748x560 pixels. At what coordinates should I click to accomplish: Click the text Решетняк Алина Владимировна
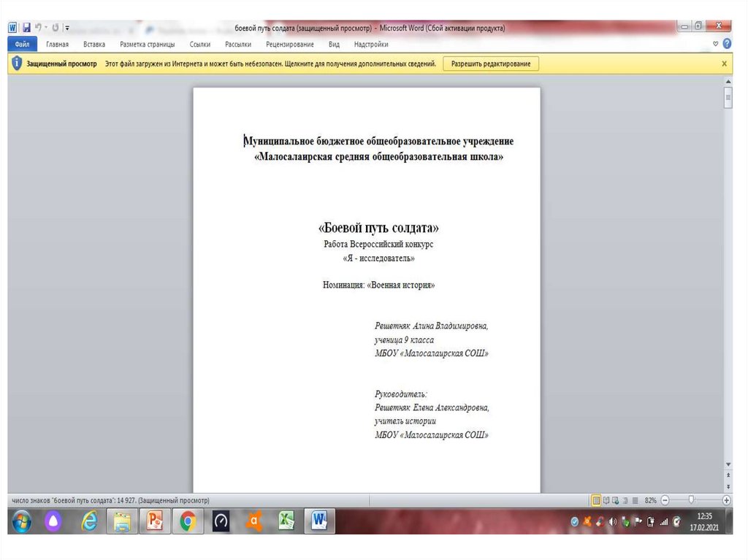pos(431,326)
